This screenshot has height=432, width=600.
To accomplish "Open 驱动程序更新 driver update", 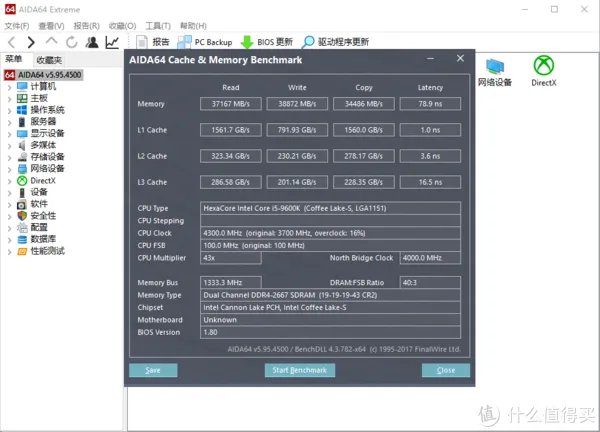I will coord(335,42).
